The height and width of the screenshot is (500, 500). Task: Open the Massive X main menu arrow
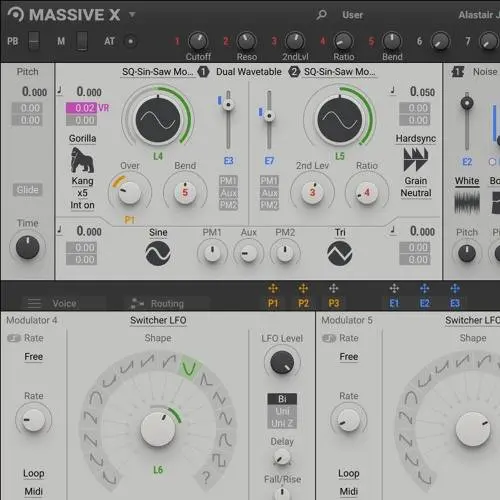pos(132,15)
